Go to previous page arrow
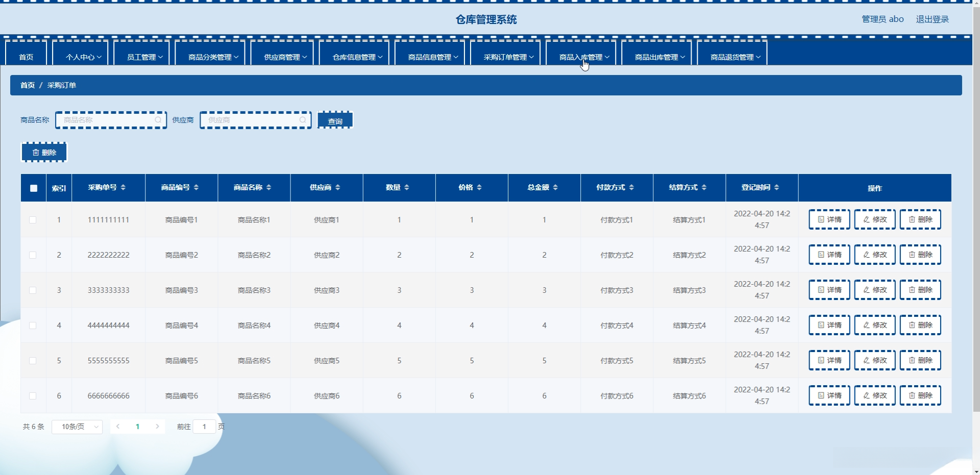980x475 pixels. [118, 427]
